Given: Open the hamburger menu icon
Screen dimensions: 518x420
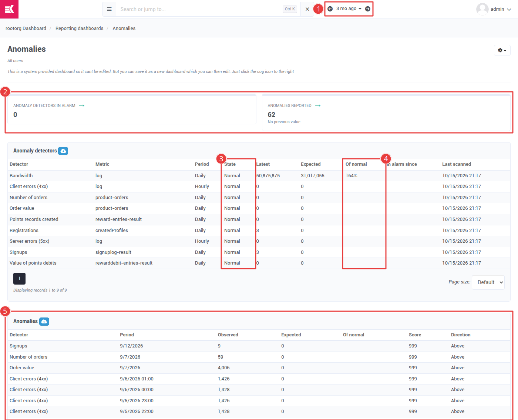Looking at the screenshot, I should pyautogui.click(x=109, y=9).
